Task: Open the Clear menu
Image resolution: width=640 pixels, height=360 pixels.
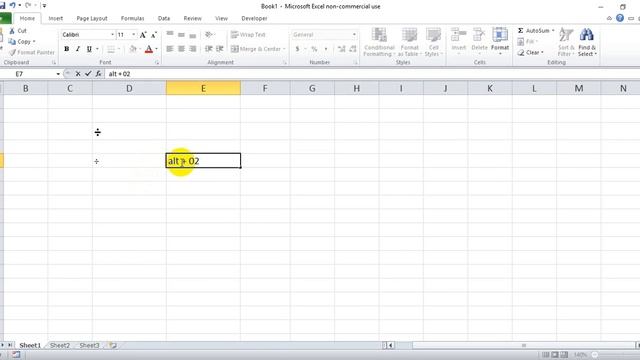Action: [x=530, y=52]
